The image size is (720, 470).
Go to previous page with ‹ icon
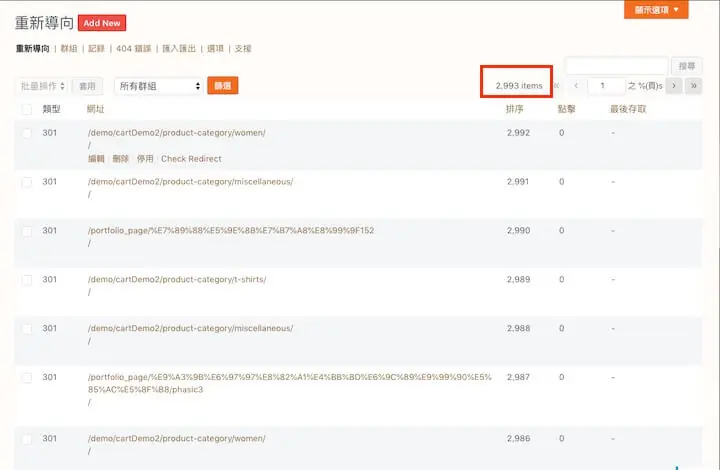point(576,86)
